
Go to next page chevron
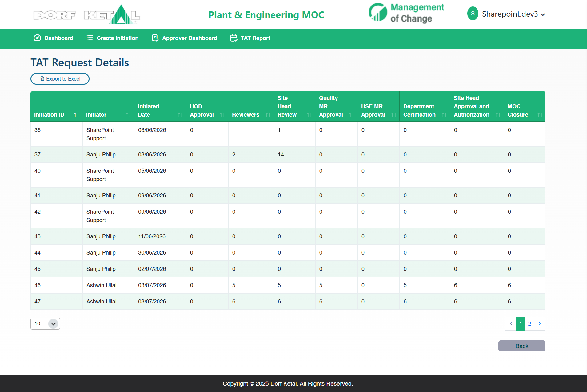tap(540, 323)
